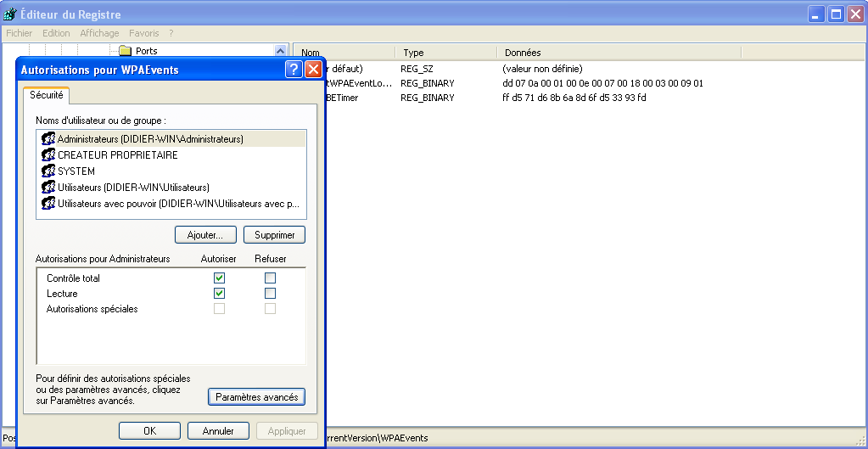Select Utilisateurs (DIDIER-WIN\Utilisateurs) group icon

click(48, 188)
